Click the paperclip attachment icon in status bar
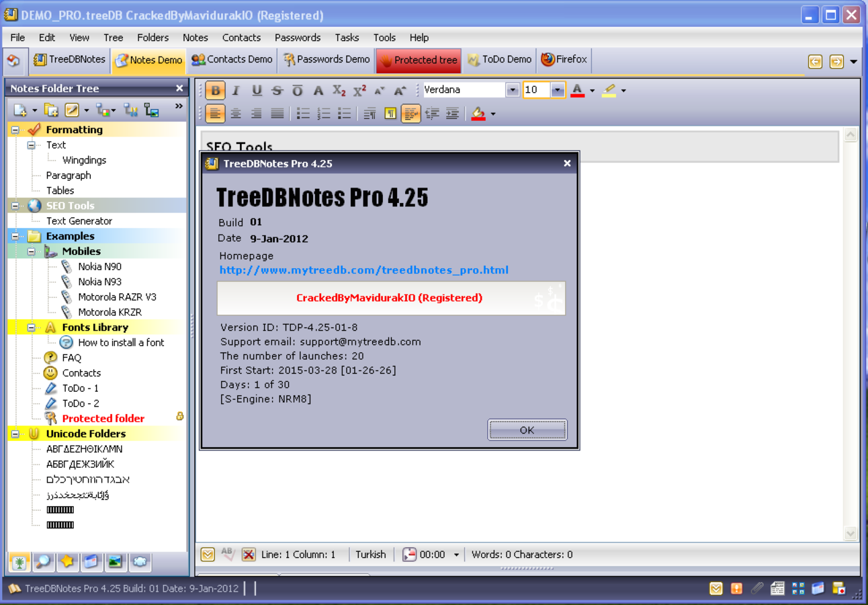Image resolution: width=868 pixels, height=605 pixels. [757, 588]
